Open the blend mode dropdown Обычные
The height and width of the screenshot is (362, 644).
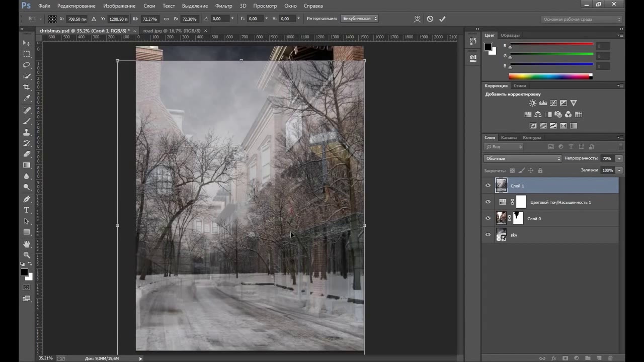[x=522, y=158]
